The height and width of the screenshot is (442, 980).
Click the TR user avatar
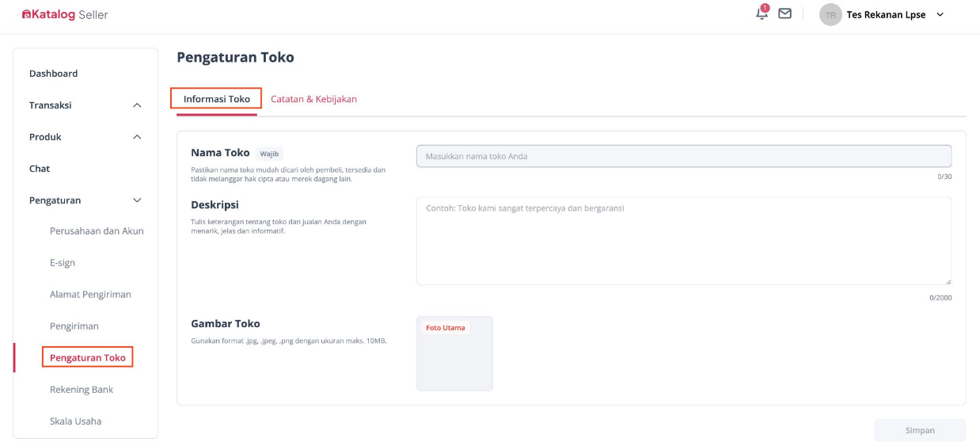point(830,14)
